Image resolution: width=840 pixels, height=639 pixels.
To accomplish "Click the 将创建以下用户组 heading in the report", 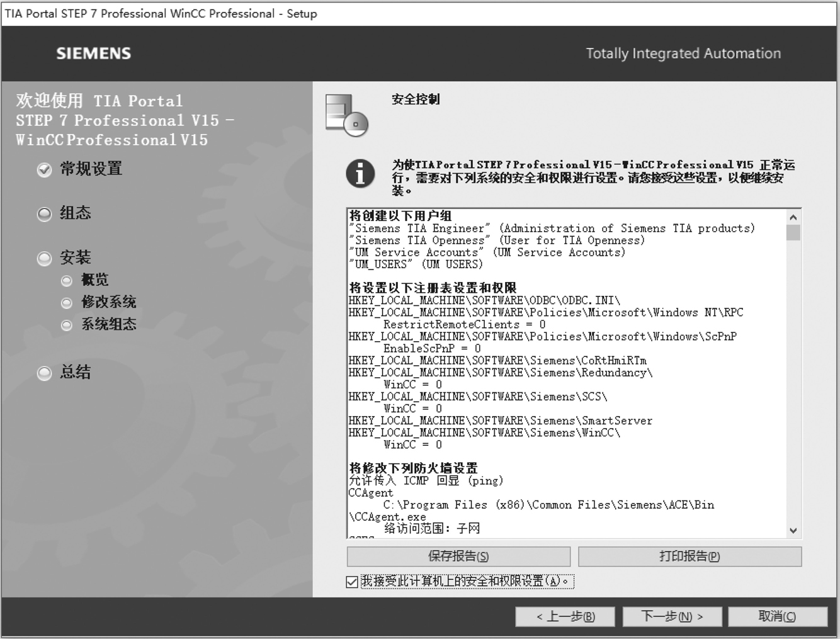I will [x=400, y=216].
